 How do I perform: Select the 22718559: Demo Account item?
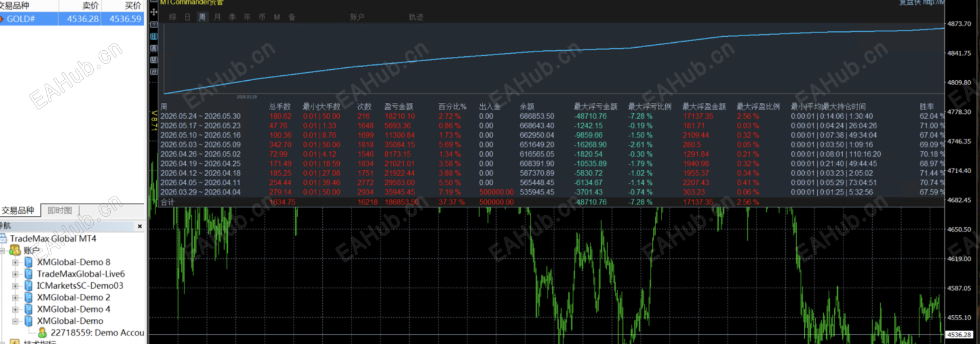[x=97, y=332]
